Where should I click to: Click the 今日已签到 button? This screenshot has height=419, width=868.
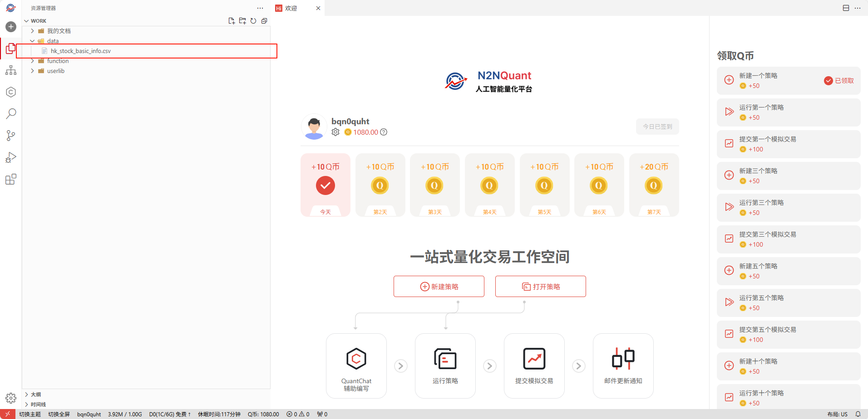coord(657,127)
